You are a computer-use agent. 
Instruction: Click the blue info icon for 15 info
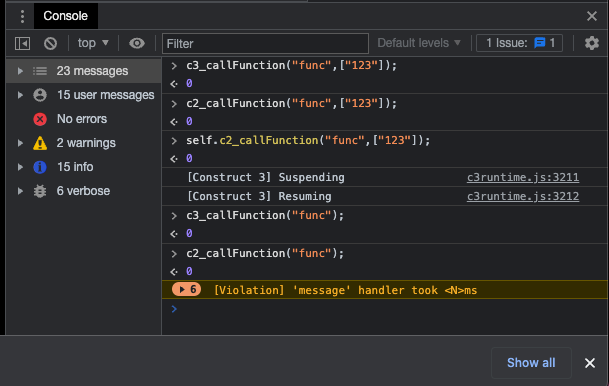tap(40, 167)
